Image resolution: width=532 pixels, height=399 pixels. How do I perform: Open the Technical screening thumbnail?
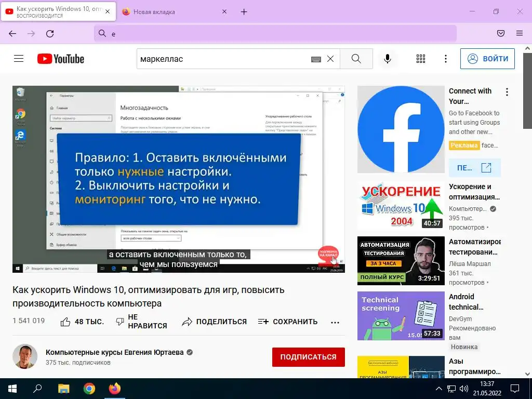401,316
